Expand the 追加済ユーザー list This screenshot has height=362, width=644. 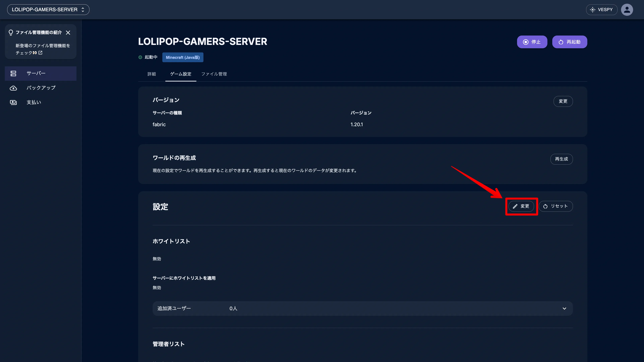(x=564, y=308)
